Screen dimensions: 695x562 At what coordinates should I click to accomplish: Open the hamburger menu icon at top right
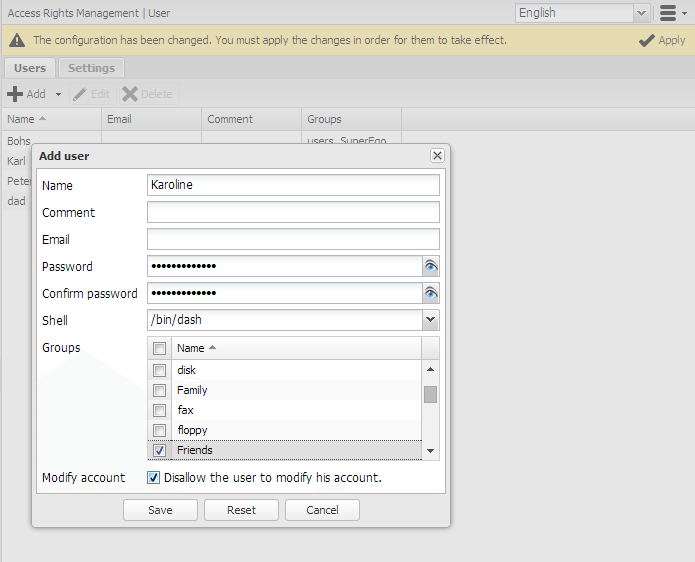click(668, 13)
